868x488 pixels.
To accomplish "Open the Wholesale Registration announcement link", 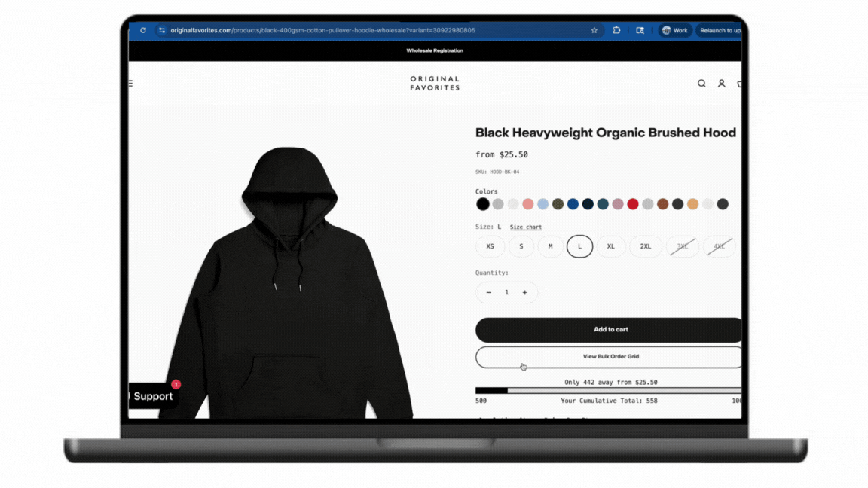I will 435,50.
